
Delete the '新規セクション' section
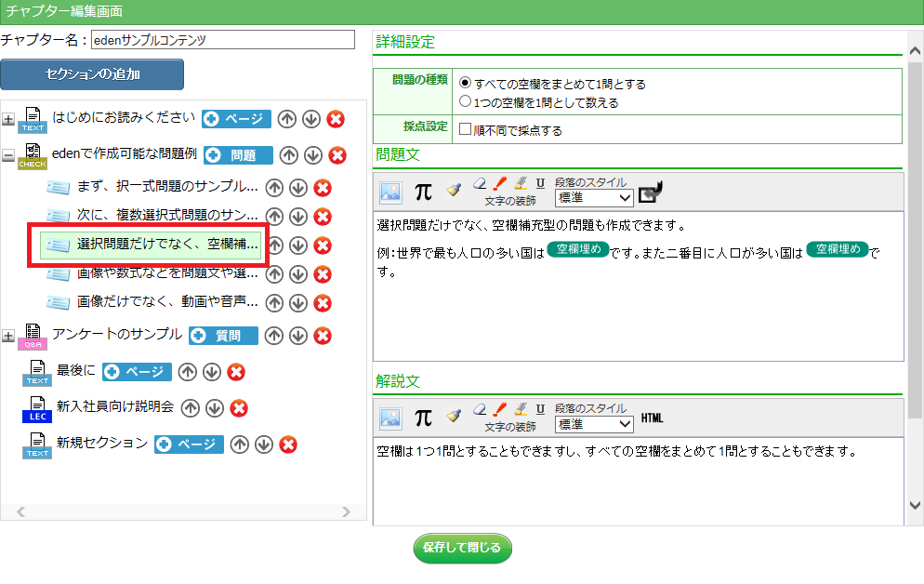288,445
